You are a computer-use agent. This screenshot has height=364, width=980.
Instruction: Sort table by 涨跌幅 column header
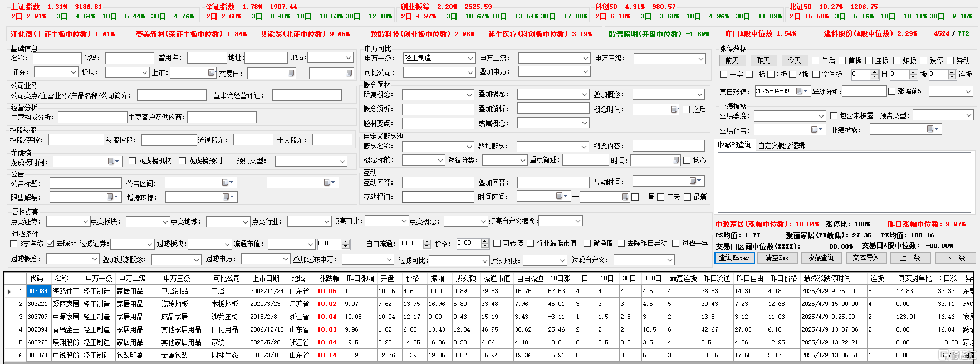pos(329,278)
